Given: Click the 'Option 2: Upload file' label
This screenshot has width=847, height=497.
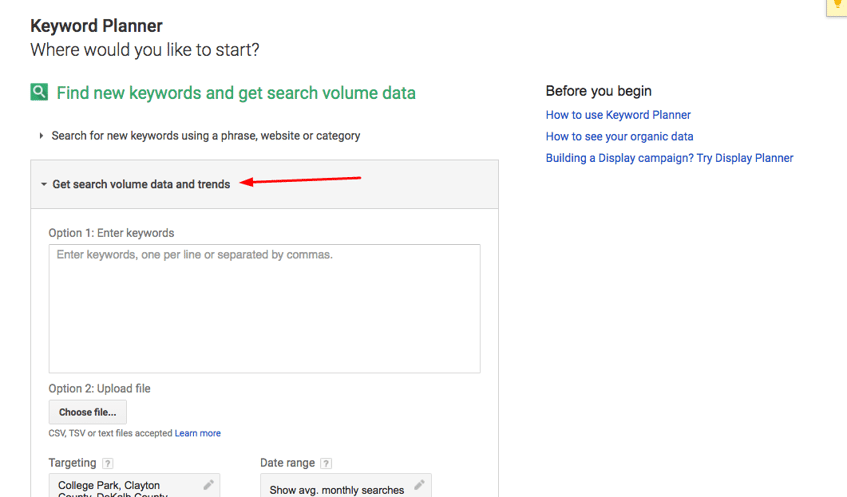Looking at the screenshot, I should [x=99, y=389].
